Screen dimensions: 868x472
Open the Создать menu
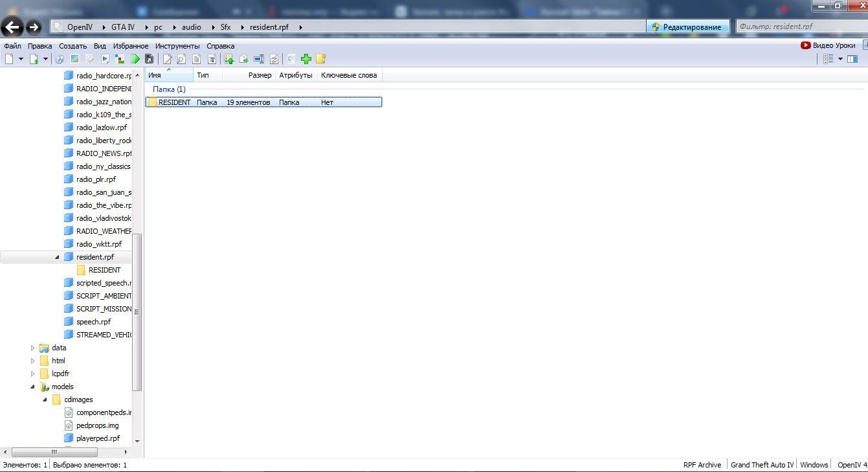pos(73,46)
